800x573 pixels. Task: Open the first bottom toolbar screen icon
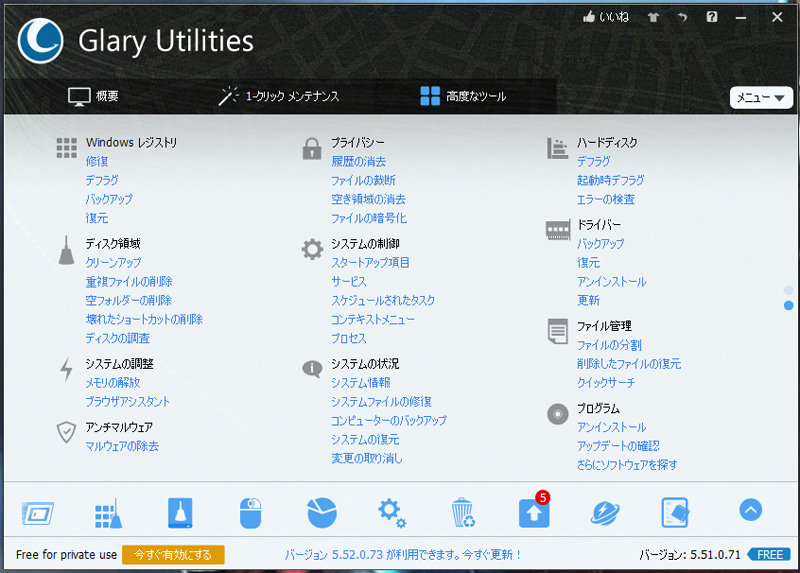click(38, 513)
